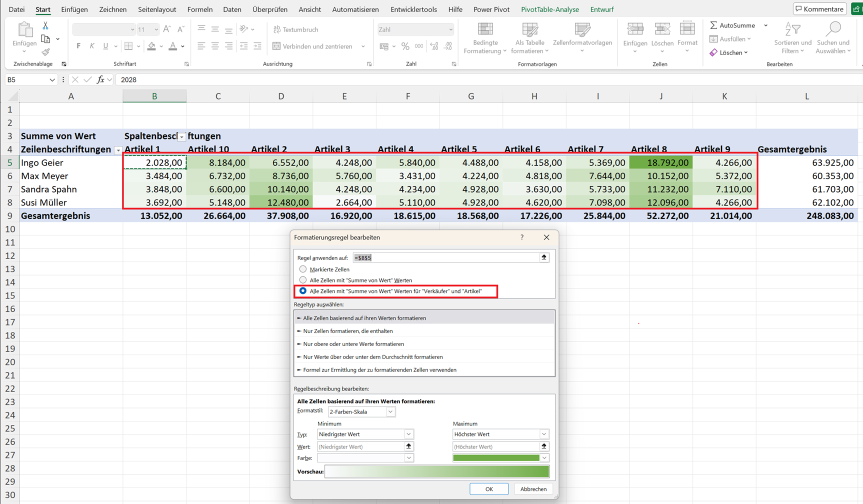863x504 pixels.
Task: Click Als Tabelle formatieren icon
Action: [530, 29]
